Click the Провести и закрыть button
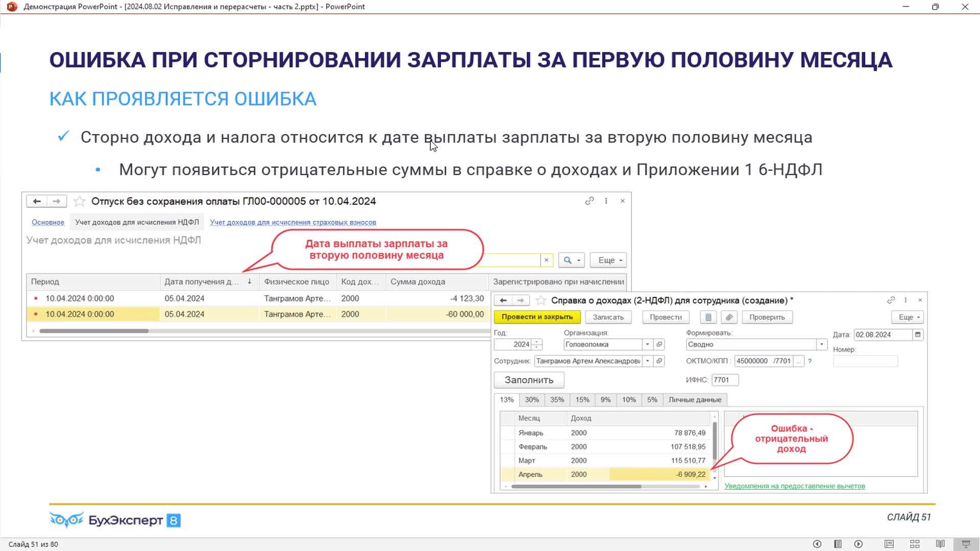The image size is (980, 551). coord(537,317)
